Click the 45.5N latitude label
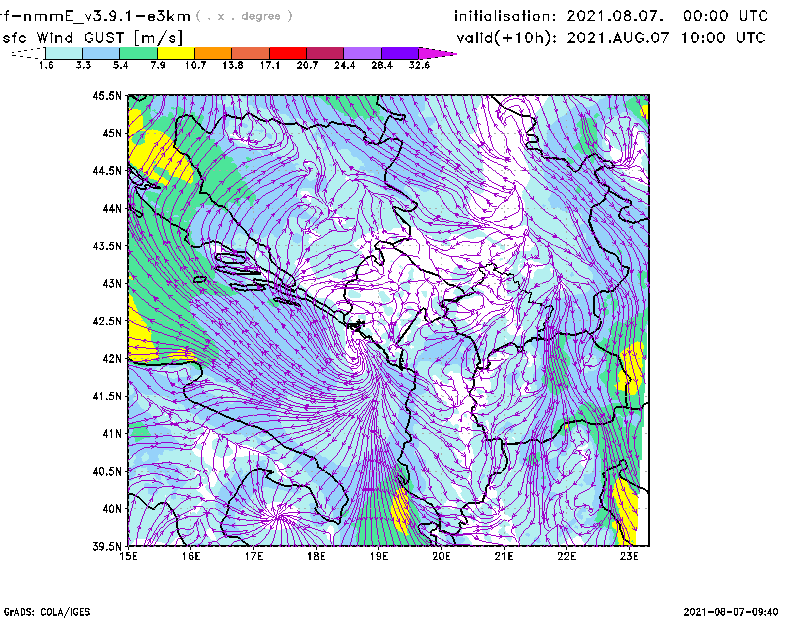800x618 pixels. tap(107, 95)
